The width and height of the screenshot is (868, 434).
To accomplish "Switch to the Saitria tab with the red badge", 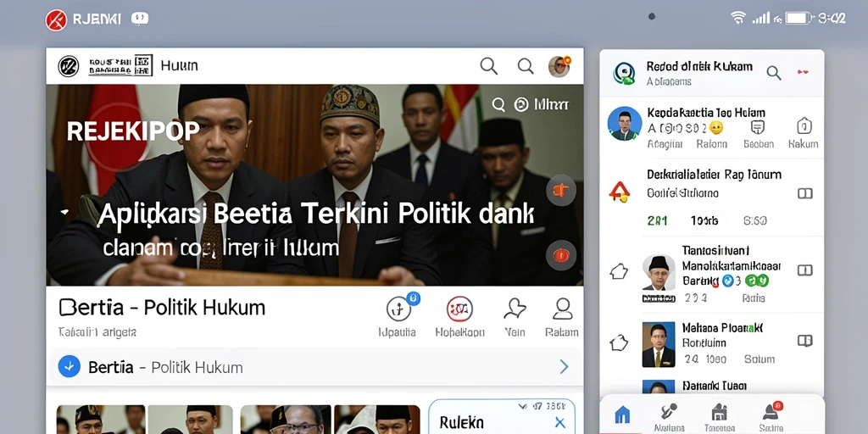I will (771, 417).
